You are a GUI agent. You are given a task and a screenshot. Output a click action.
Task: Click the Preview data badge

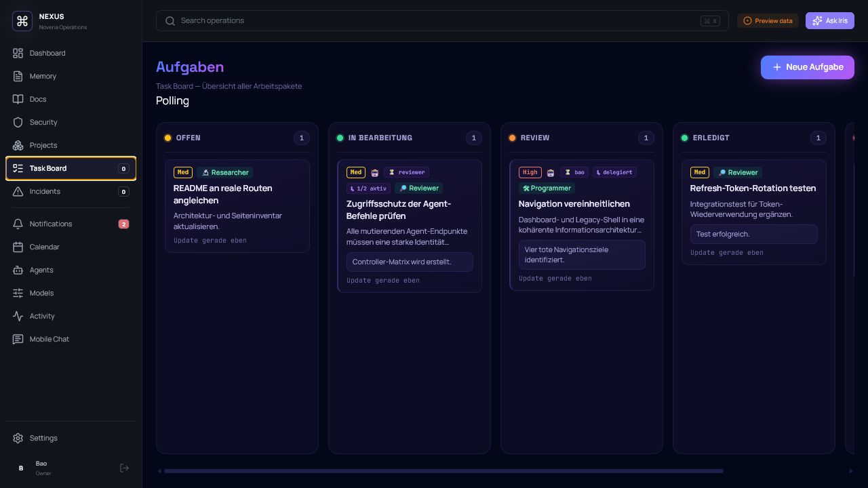pyautogui.click(x=768, y=21)
